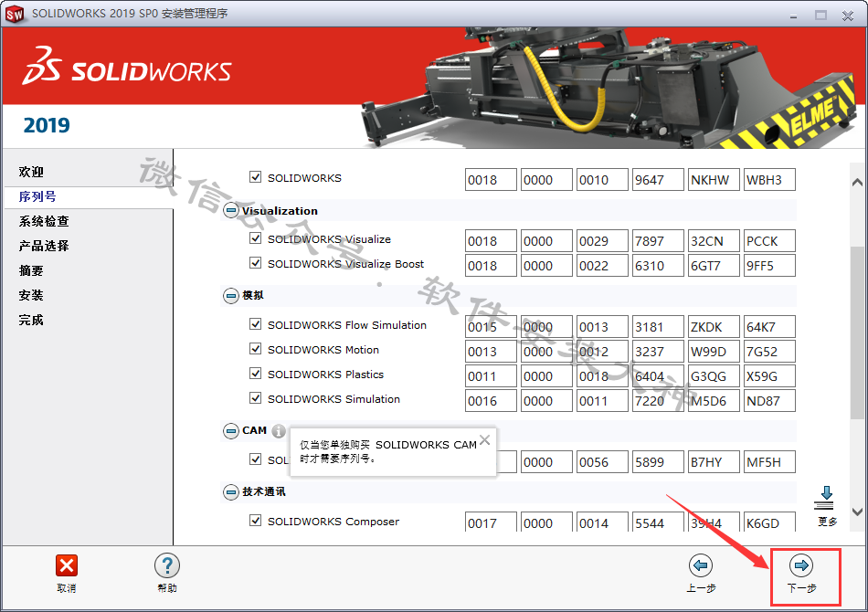Image resolution: width=868 pixels, height=612 pixels.
Task: Click Simulation serial field containing 7220
Action: coord(658,401)
